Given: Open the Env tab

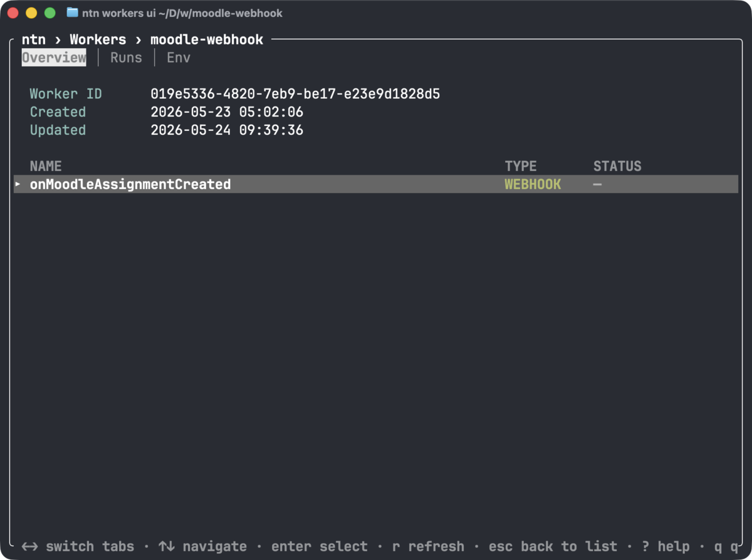Looking at the screenshot, I should coord(179,58).
